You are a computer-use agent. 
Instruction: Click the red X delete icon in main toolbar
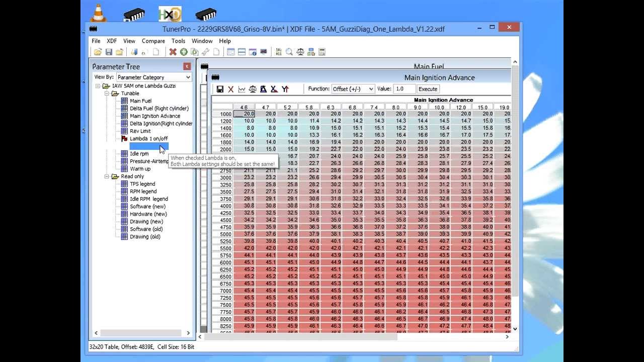(173, 52)
